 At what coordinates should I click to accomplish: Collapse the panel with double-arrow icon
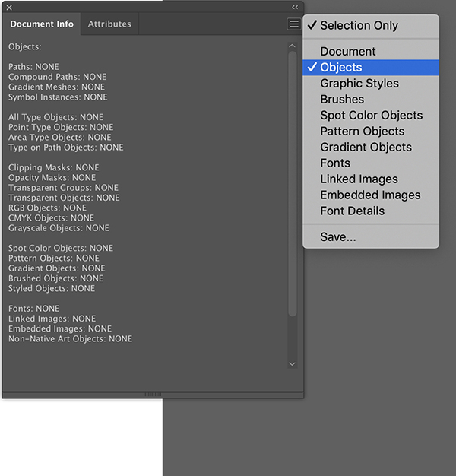click(295, 7)
